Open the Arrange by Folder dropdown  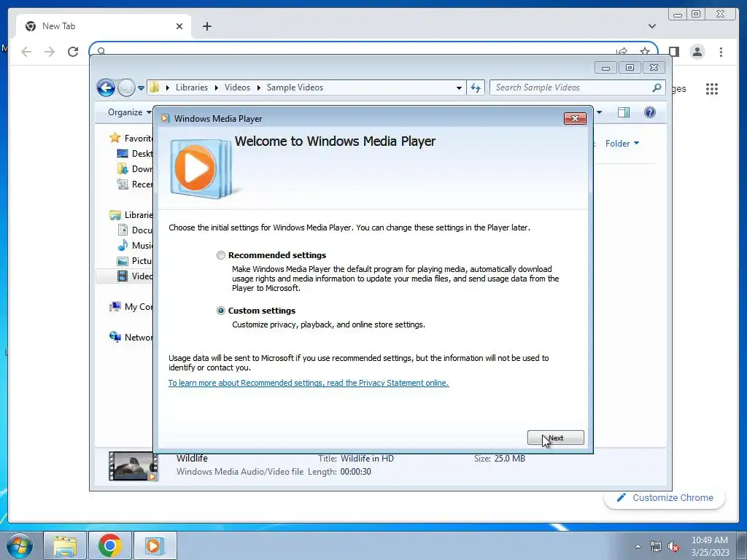tap(622, 144)
